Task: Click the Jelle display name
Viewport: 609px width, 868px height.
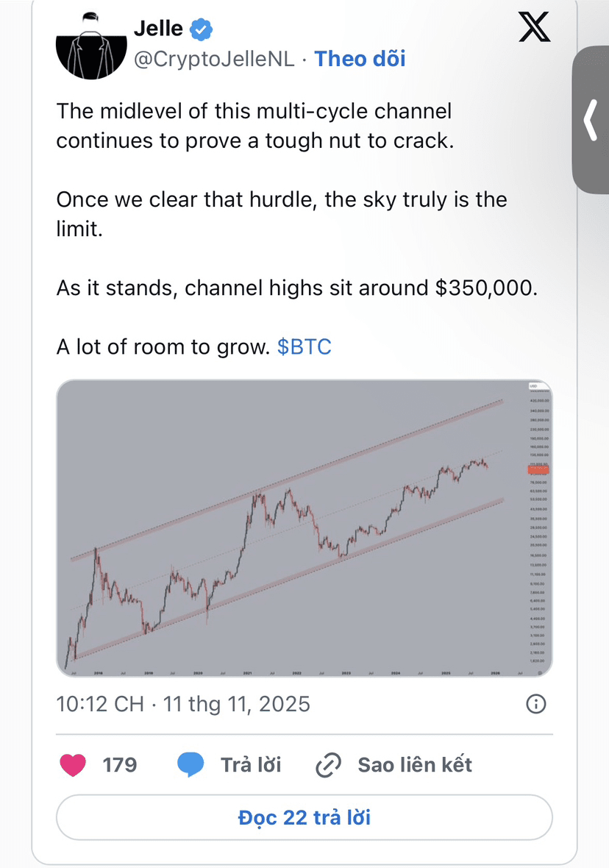Action: pos(158,28)
